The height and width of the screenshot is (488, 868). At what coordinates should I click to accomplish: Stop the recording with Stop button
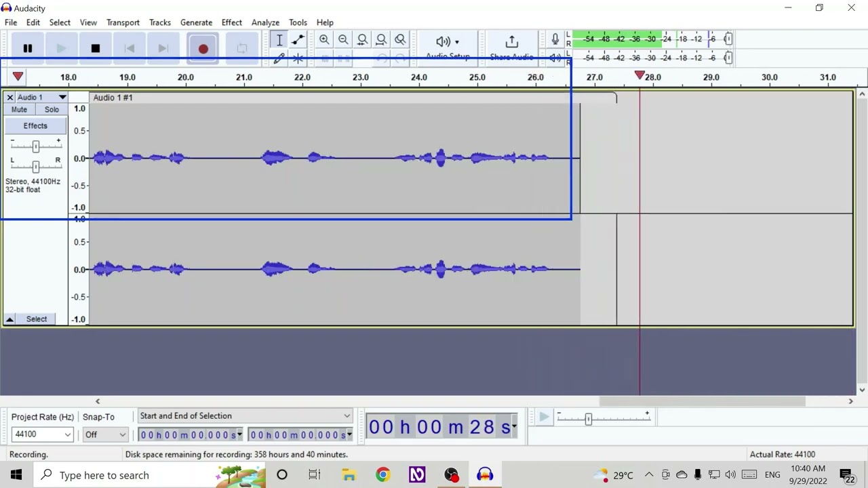click(x=96, y=48)
